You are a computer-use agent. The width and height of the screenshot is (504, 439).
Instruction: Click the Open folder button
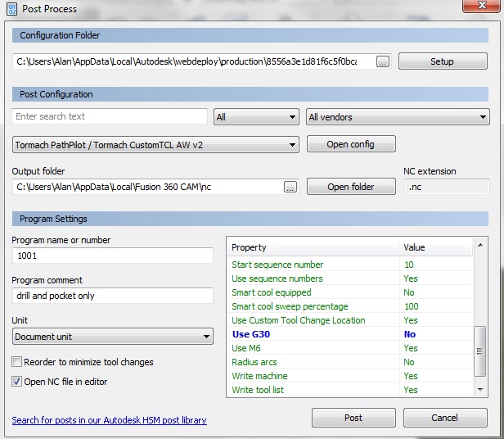tap(351, 187)
